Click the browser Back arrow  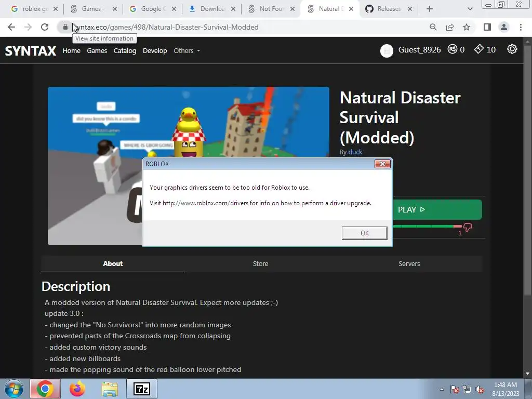click(x=11, y=27)
